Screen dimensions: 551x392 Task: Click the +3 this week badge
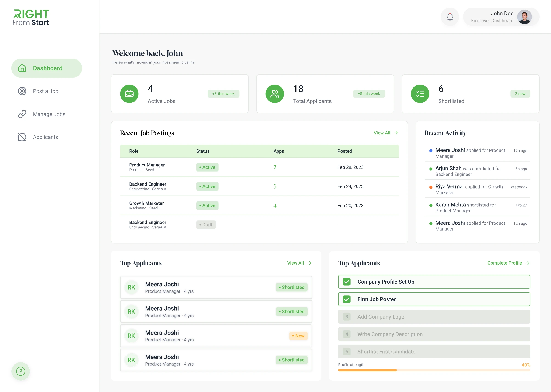pos(223,94)
